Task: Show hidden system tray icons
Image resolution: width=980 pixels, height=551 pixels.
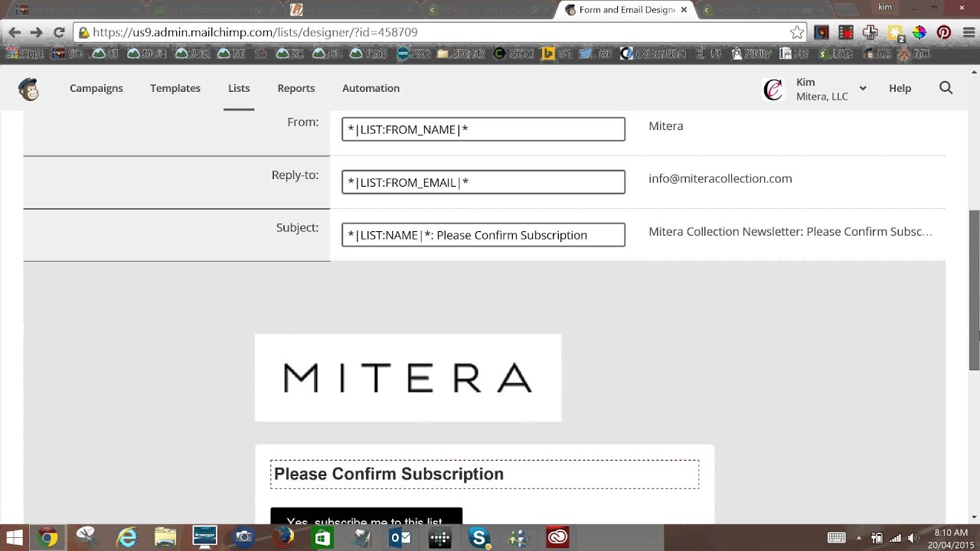Action: (858, 538)
